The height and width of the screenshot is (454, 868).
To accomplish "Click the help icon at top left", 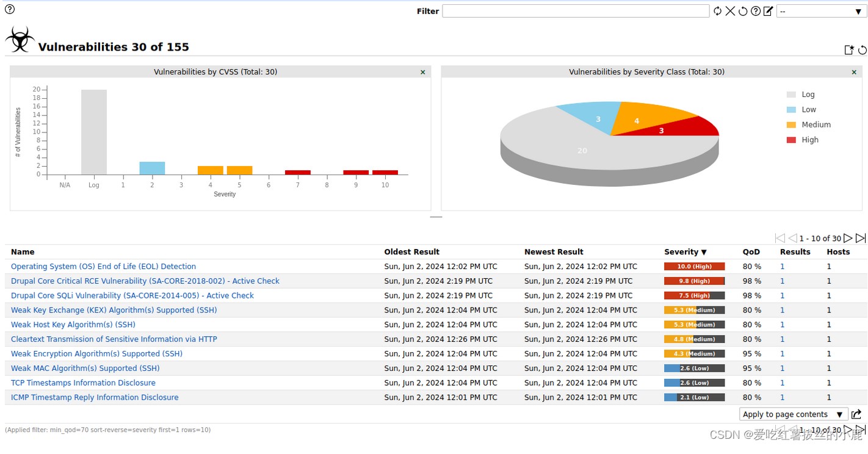I will 10,9.
